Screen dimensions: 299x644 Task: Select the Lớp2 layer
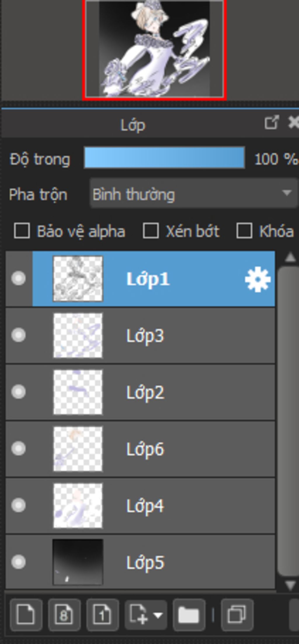point(140,392)
